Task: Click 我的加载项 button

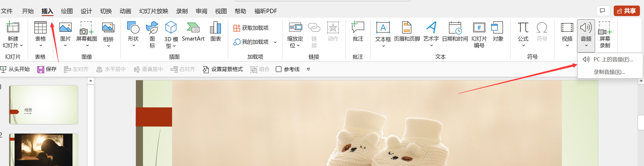Action: coord(251,42)
